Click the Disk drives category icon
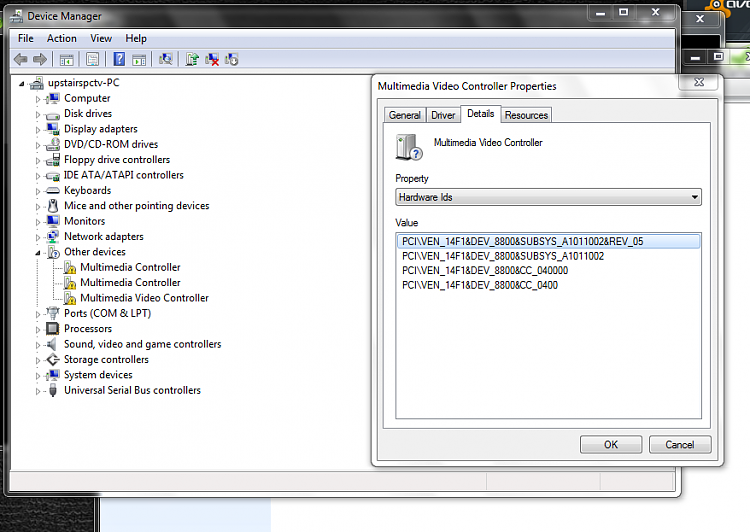 [x=53, y=115]
